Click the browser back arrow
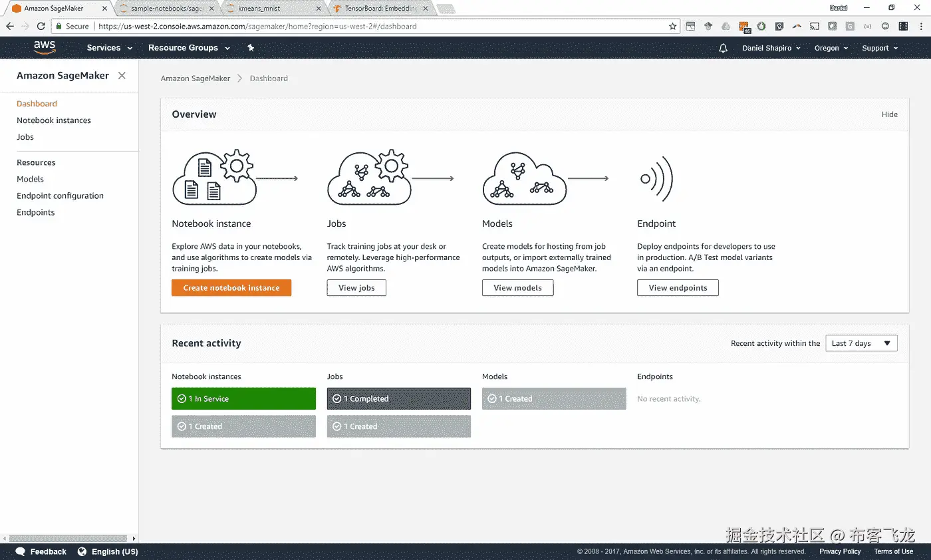This screenshot has width=931, height=560. [9, 27]
